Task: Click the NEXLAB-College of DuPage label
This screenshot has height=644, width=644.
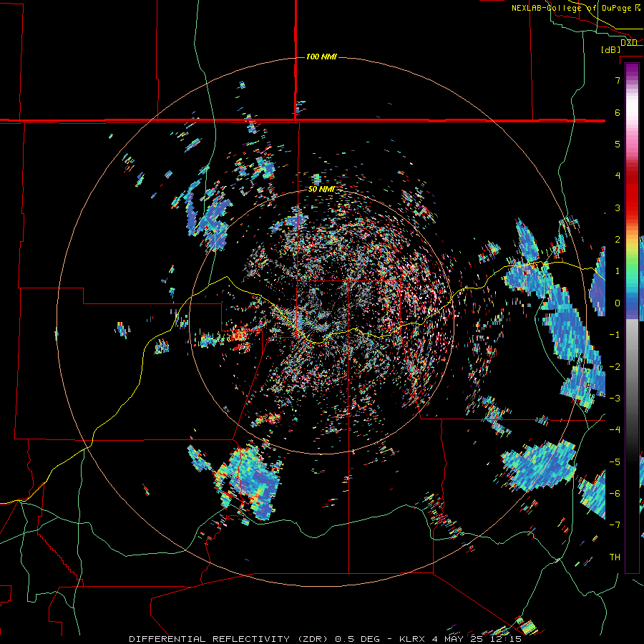Action: (x=571, y=8)
